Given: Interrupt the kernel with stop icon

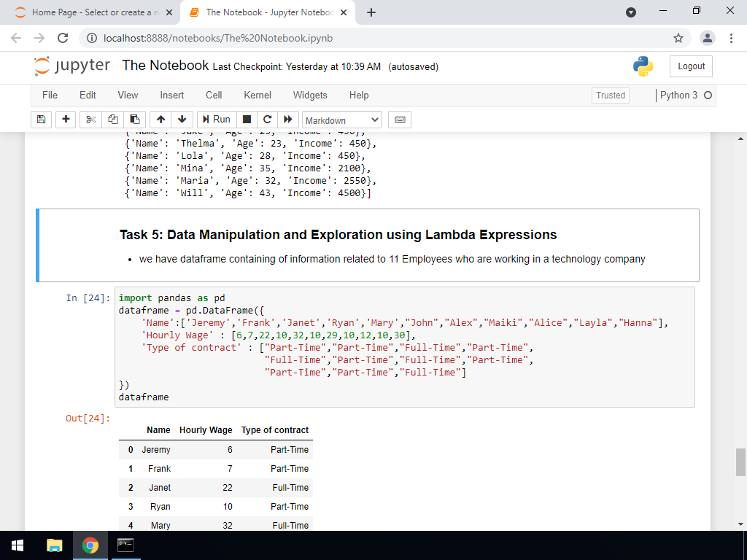Looking at the screenshot, I should (247, 120).
